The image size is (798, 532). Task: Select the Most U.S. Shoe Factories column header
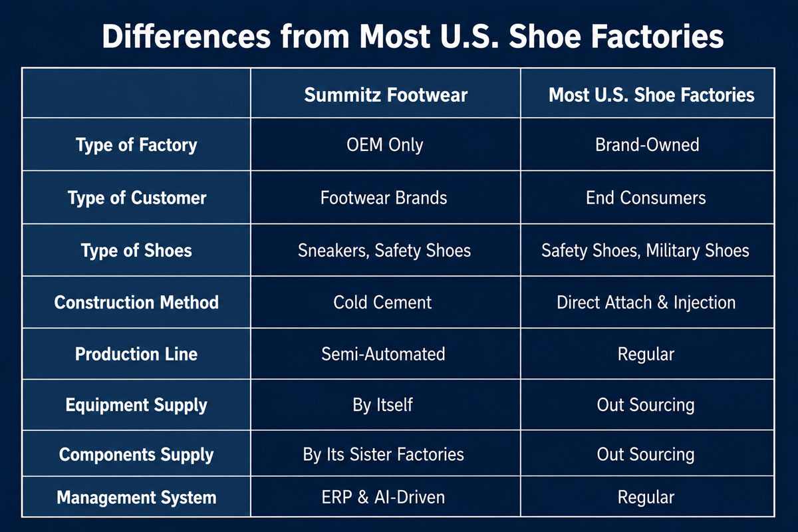point(652,94)
